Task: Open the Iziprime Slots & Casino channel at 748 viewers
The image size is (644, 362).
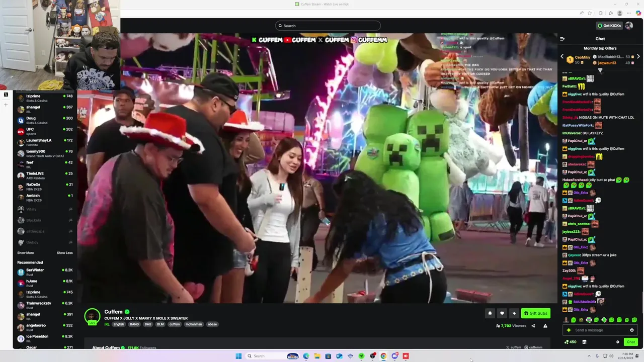Action: [45, 98]
